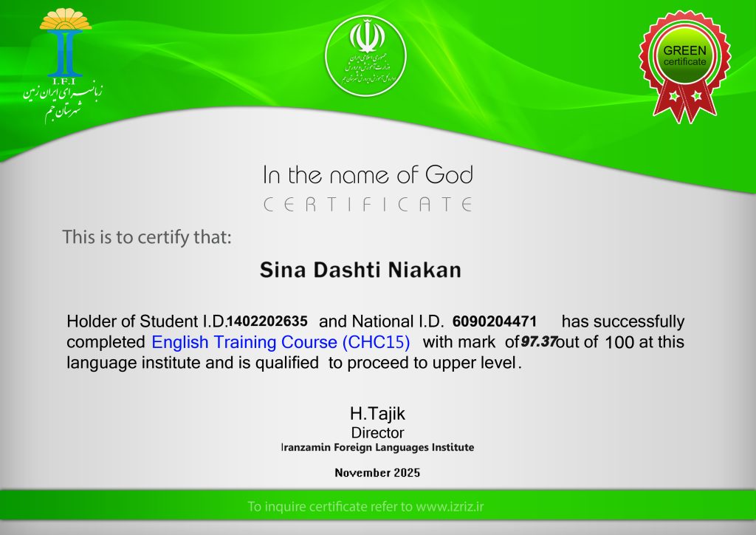Click the spaced CERTIFICATE title text

coord(368,205)
